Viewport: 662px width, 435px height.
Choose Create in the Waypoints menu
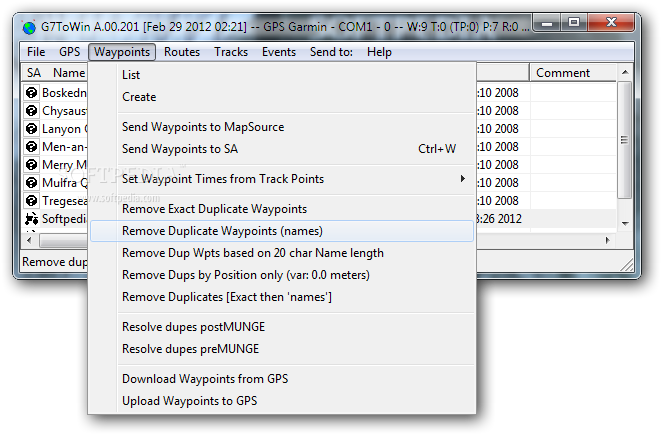(x=282, y=97)
